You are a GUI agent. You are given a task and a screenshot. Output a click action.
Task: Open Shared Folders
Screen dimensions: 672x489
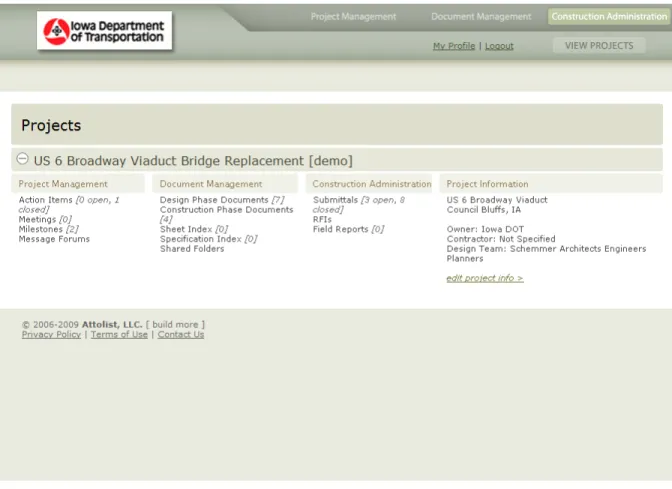(192, 249)
